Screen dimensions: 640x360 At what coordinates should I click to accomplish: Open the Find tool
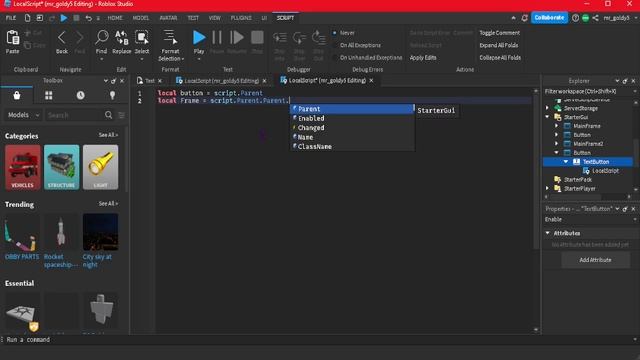(x=101, y=38)
